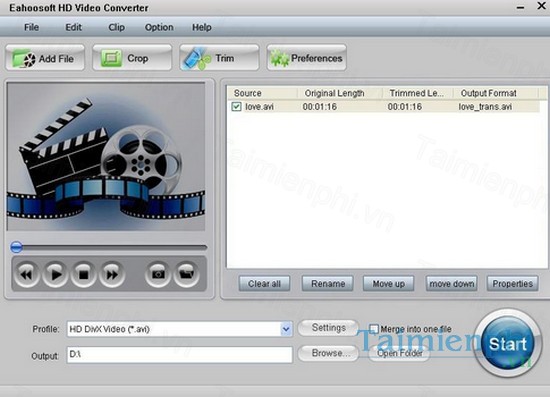Minimize the converter window
Screen dimensions: 550x397
click(x=521, y=7)
